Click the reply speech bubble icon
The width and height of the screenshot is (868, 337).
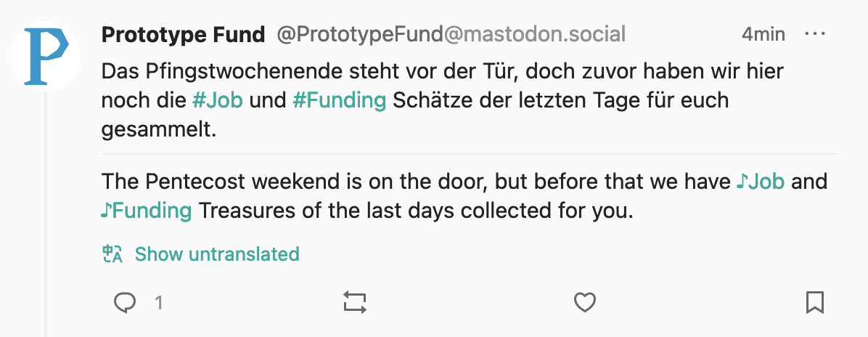tap(125, 303)
